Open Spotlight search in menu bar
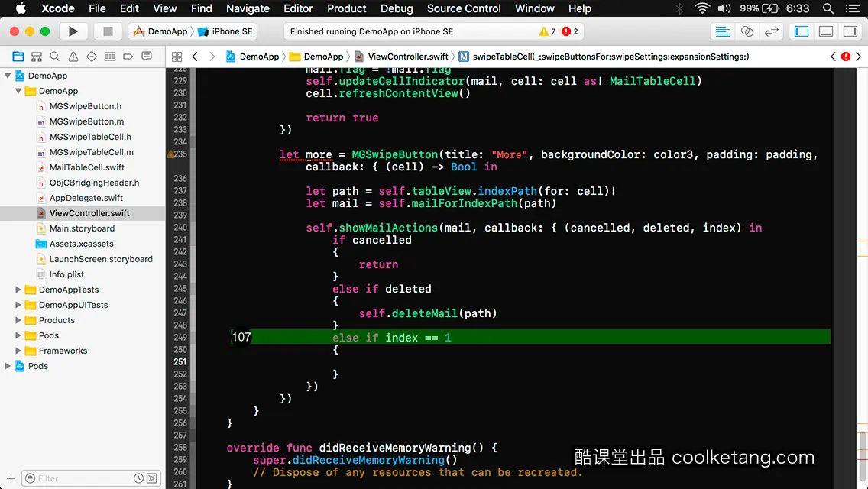The height and width of the screenshot is (489, 868). pyautogui.click(x=828, y=8)
